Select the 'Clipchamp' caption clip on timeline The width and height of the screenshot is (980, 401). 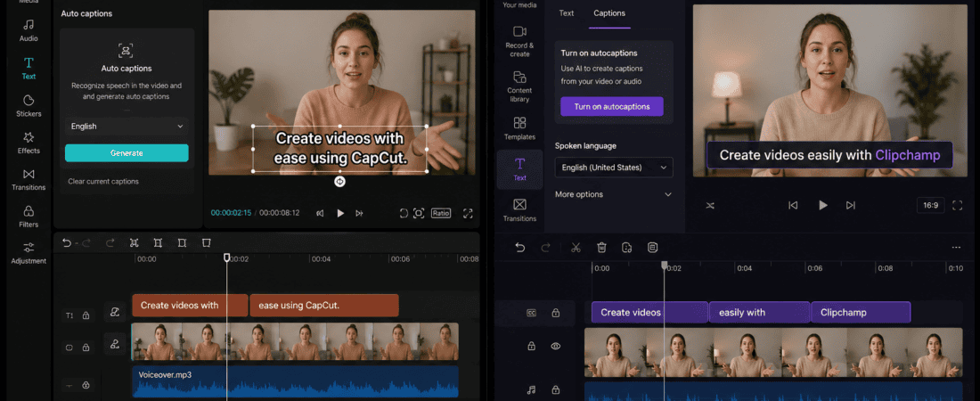tap(862, 312)
